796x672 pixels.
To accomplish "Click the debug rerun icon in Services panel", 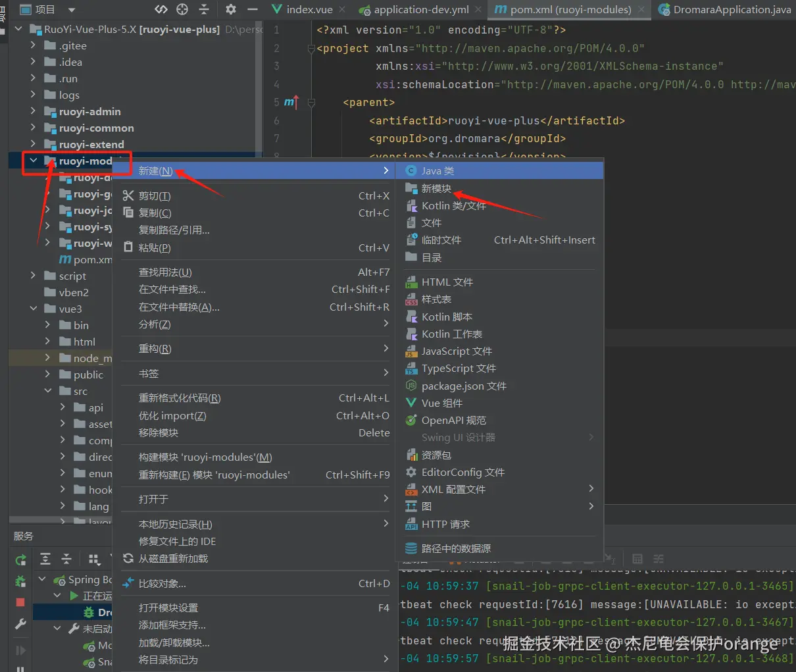I will tap(20, 581).
